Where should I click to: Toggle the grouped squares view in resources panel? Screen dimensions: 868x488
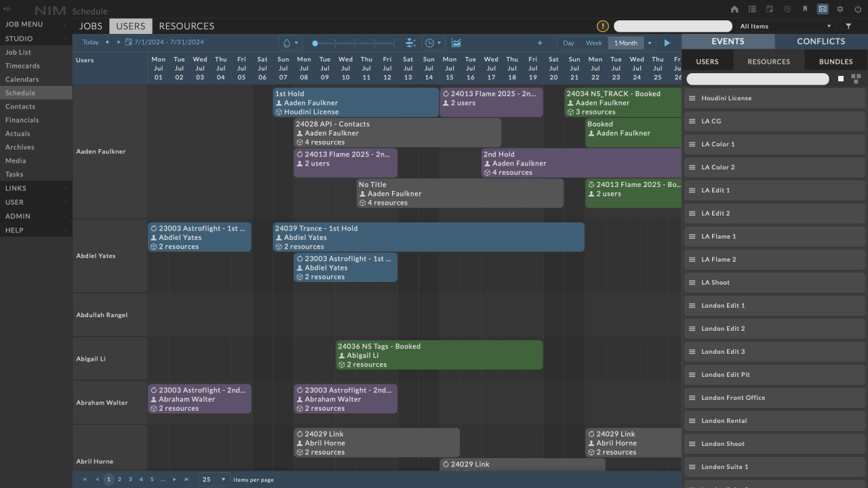856,79
